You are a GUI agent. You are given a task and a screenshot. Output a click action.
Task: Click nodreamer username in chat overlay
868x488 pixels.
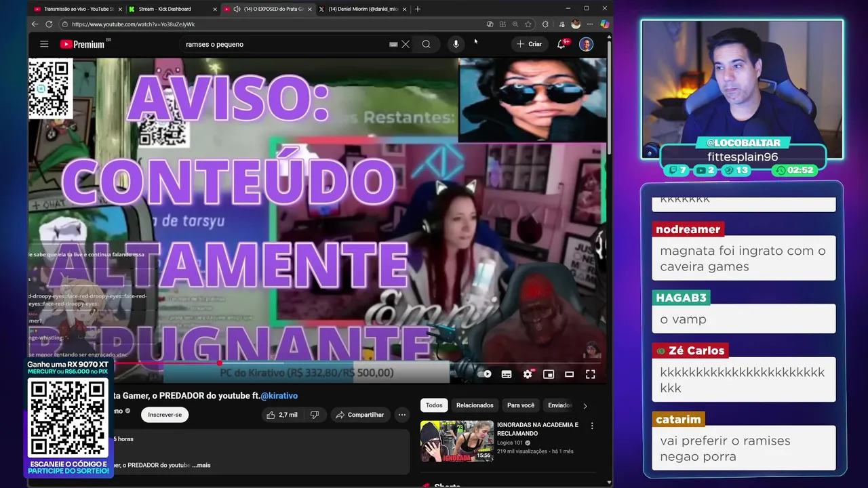point(688,229)
